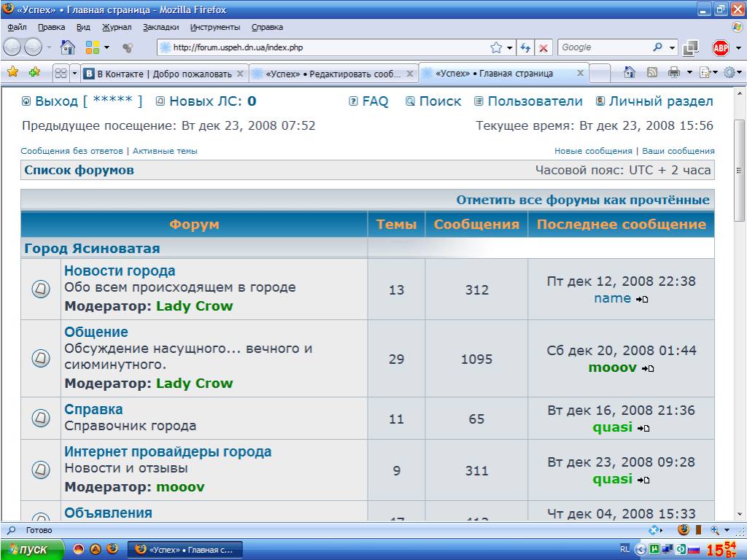
Task: Click the Firefox icon in quick launch
Action: point(112,549)
